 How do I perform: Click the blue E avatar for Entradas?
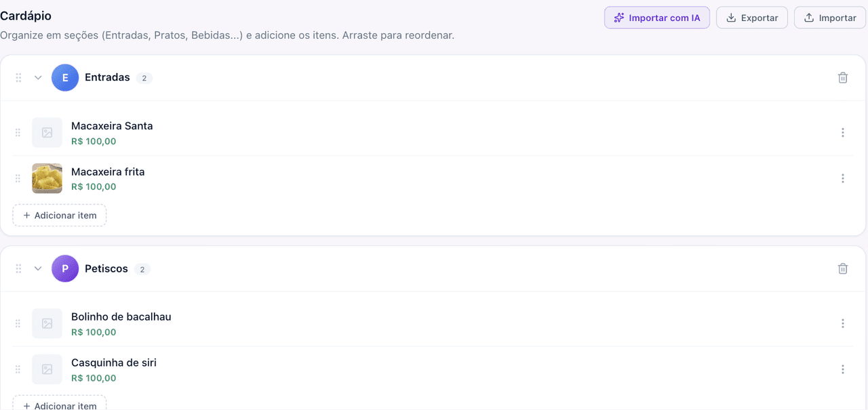click(65, 78)
